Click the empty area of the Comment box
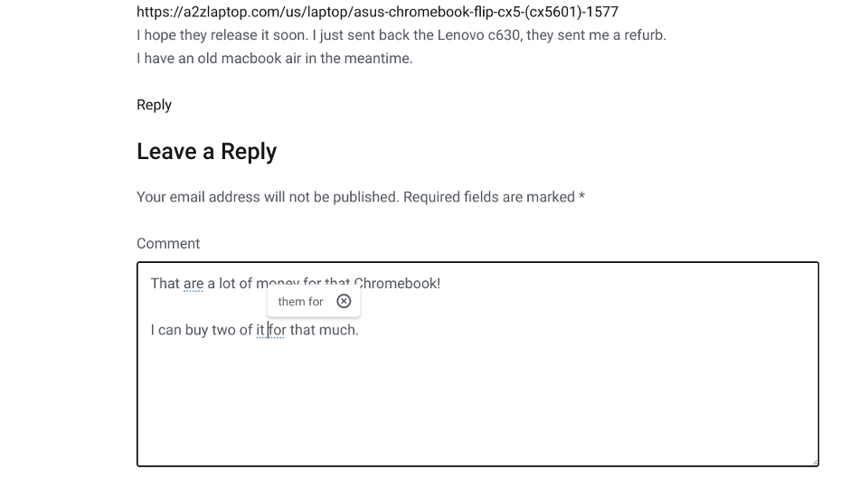Viewport: 868px width, 488px height. tap(477, 404)
